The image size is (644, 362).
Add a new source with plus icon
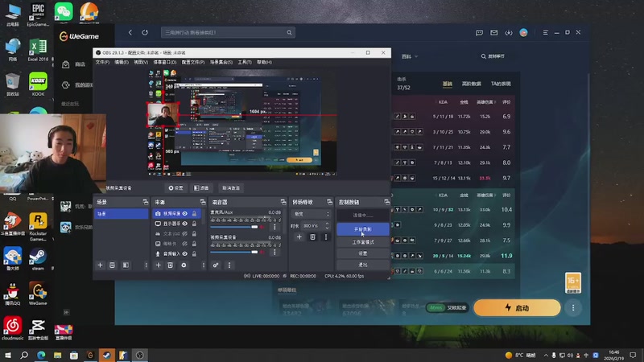[158, 265]
